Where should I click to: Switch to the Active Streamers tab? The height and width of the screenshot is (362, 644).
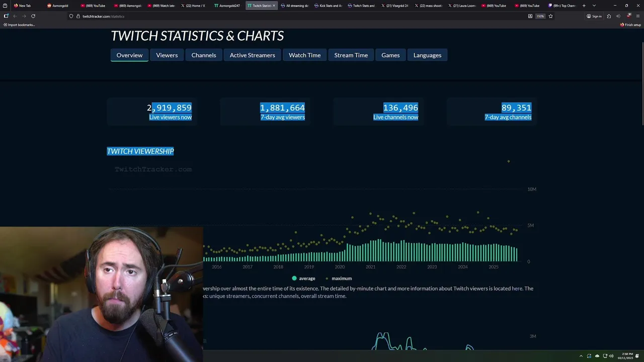(253, 55)
